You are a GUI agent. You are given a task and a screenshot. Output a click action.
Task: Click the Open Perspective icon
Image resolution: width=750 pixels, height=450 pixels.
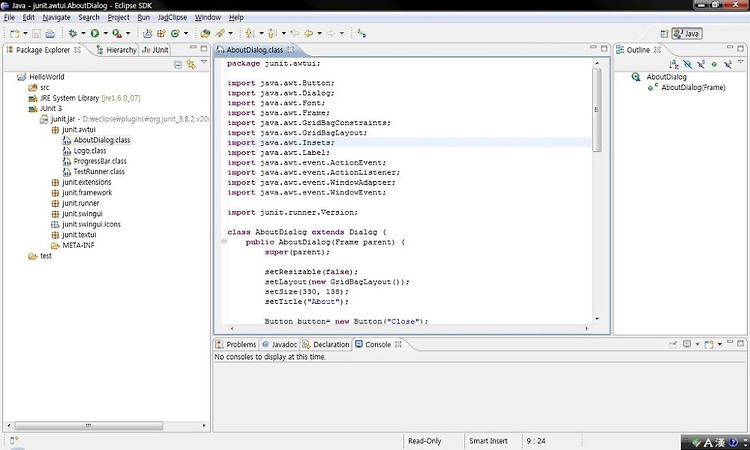[664, 33]
